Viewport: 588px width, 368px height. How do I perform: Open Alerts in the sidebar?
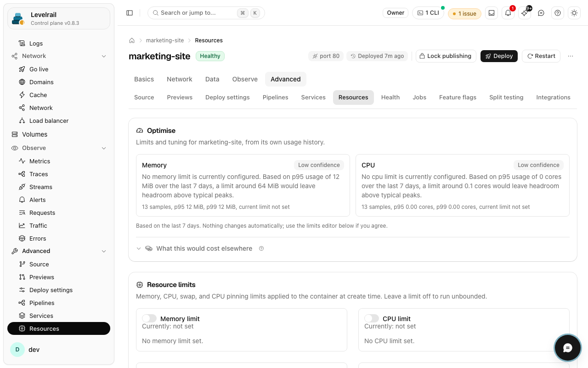click(x=59, y=200)
